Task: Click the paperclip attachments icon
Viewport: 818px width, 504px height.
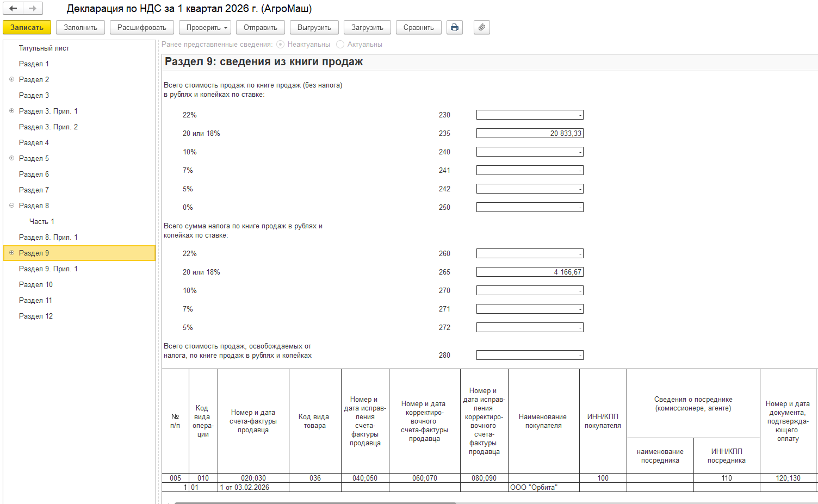Action: tap(481, 27)
